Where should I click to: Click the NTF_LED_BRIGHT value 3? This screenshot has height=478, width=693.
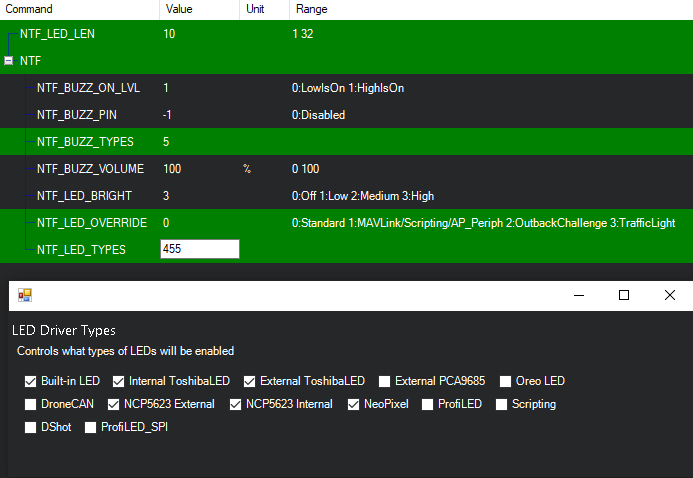pyautogui.click(x=166, y=196)
